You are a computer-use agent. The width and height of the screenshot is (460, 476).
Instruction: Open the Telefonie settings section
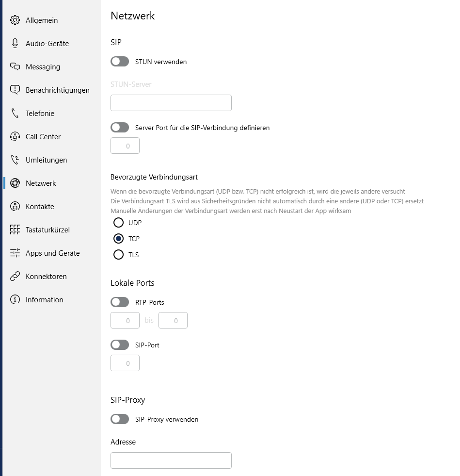point(40,113)
